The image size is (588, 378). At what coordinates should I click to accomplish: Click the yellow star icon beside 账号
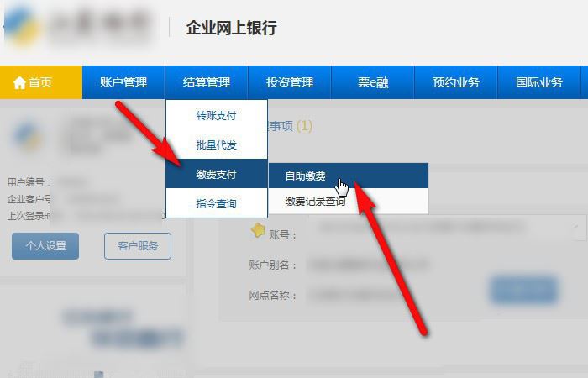[x=258, y=230]
